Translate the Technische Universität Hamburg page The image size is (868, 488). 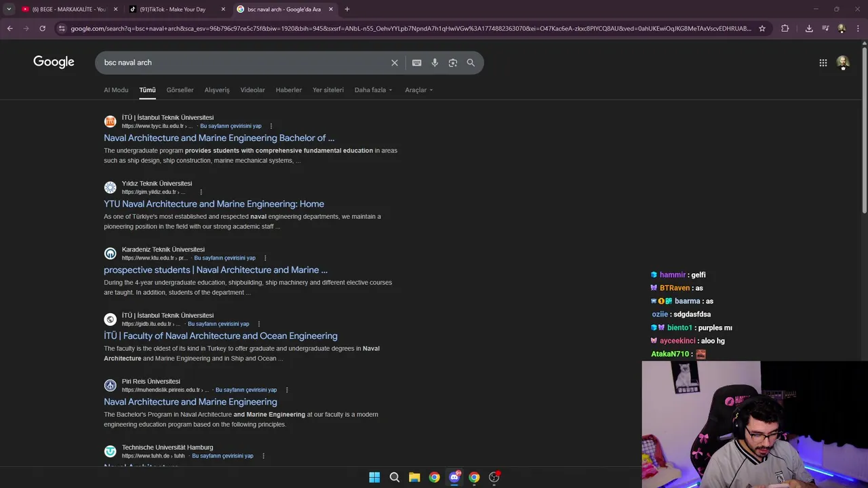click(222, 456)
